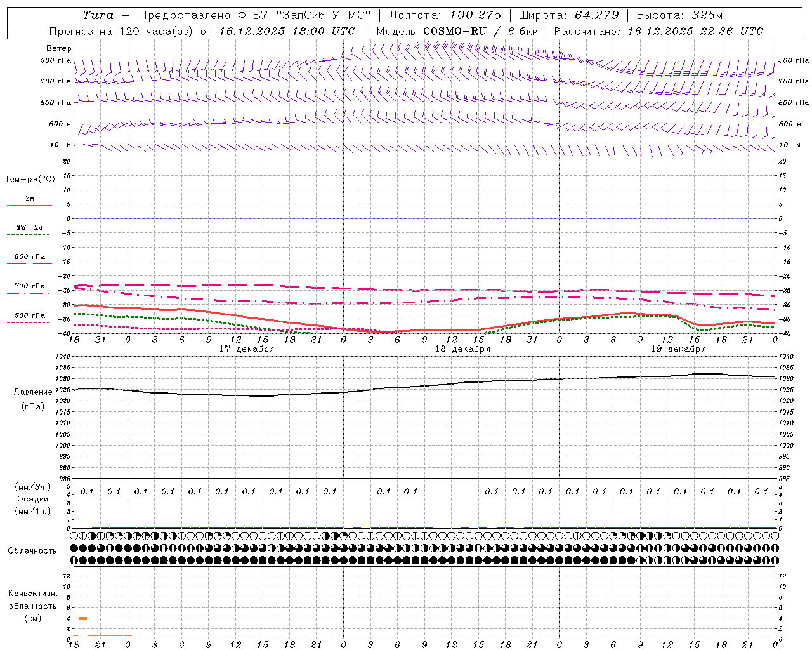Viewport: 812px width, 650px height.
Task: Click the "Конвективн." convective cloud label
Action: pyautogui.click(x=32, y=593)
